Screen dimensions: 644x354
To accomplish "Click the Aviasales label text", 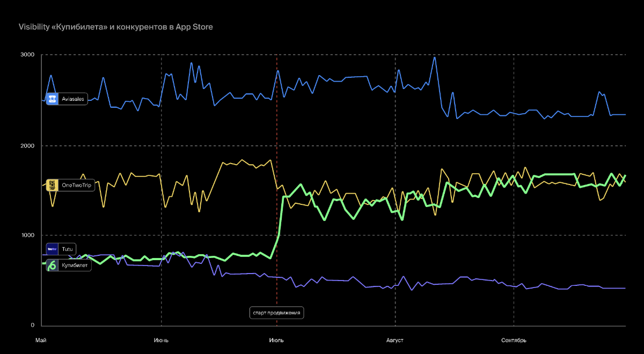I will (x=73, y=99).
